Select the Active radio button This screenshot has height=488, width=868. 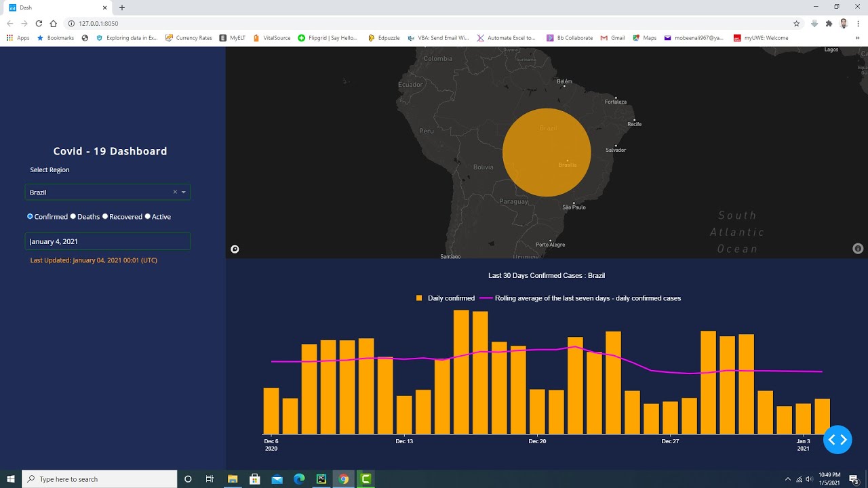click(x=148, y=217)
